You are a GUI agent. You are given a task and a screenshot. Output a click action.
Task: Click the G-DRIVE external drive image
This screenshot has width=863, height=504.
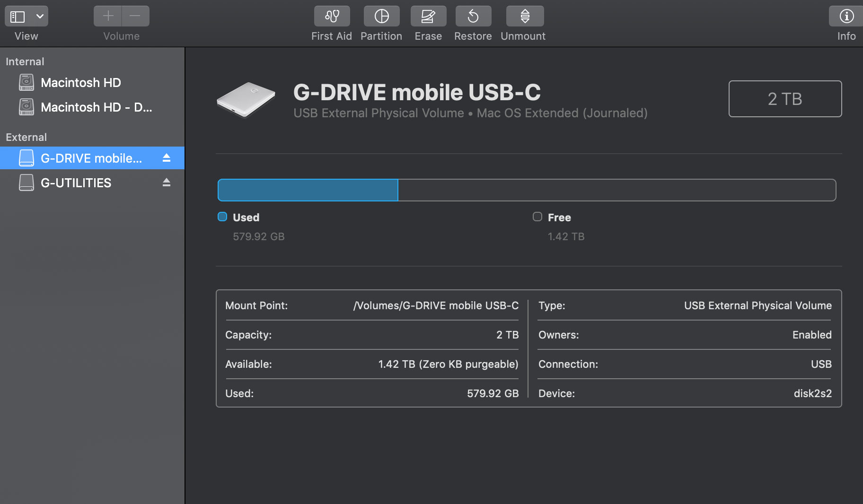coord(246,99)
